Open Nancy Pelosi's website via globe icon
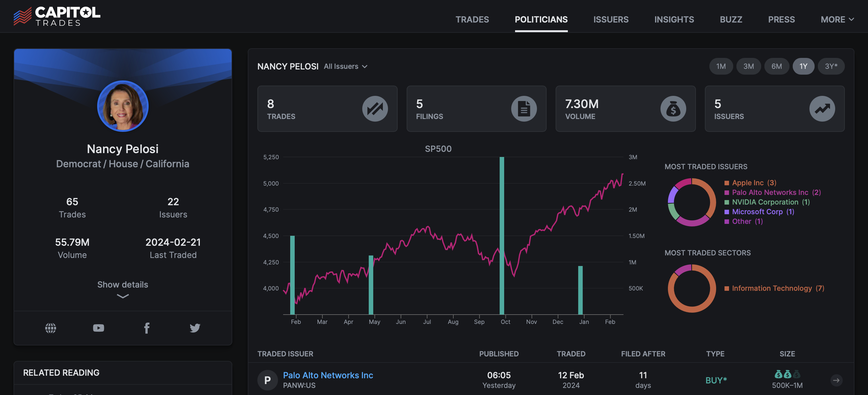The width and height of the screenshot is (868, 395). pos(51,328)
